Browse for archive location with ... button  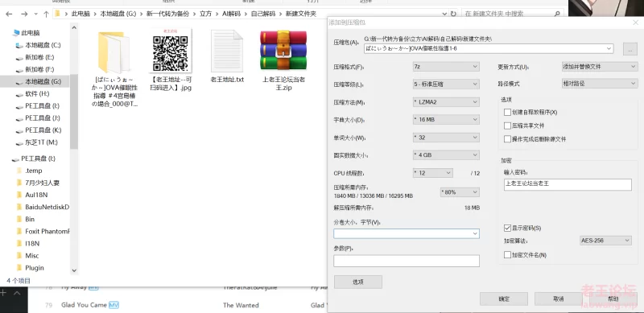pos(630,49)
